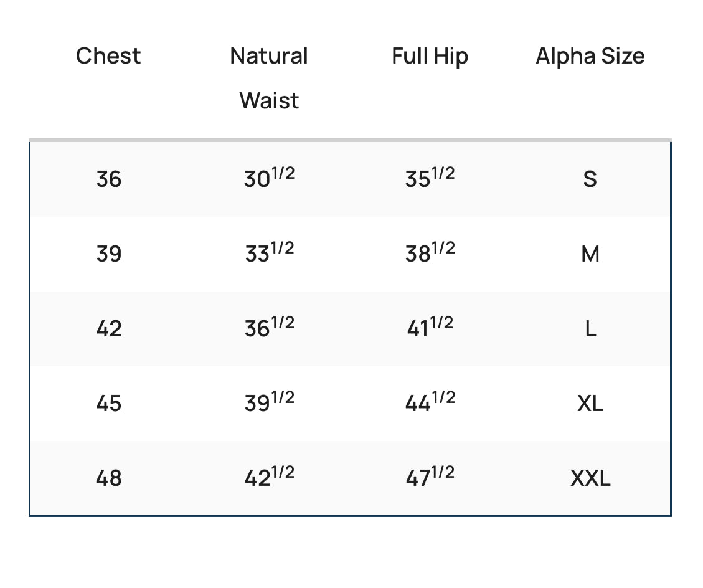The height and width of the screenshot is (588, 703).
Task: Click the Natural Waist column header
Action: [x=269, y=78]
